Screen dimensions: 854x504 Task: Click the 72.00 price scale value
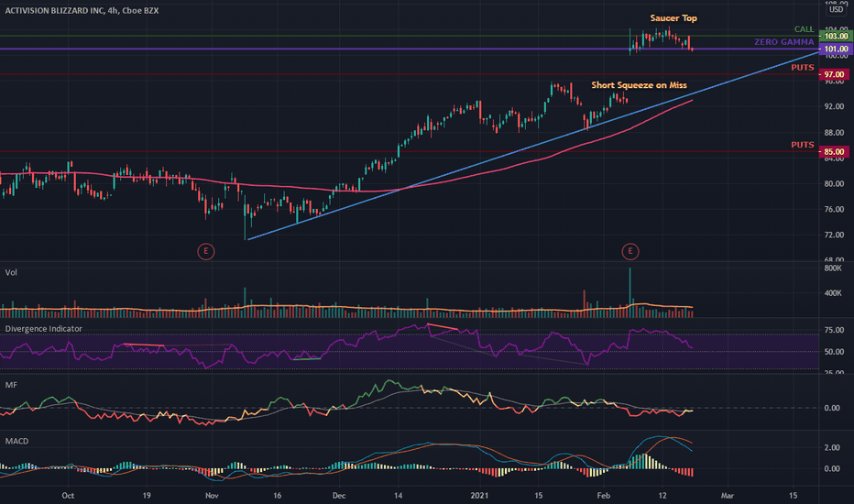tap(835, 235)
